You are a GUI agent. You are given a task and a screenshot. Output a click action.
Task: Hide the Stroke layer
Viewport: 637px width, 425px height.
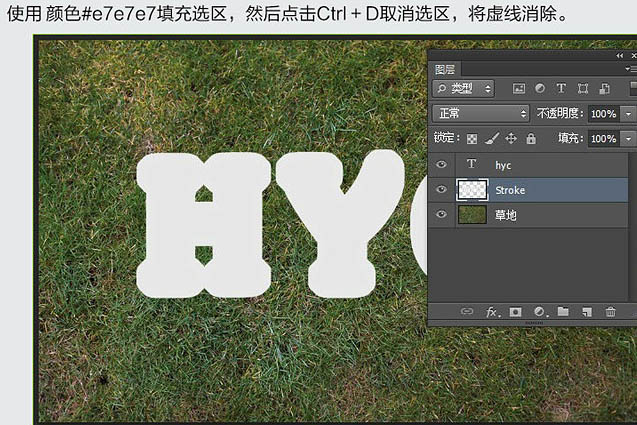pyautogui.click(x=441, y=190)
